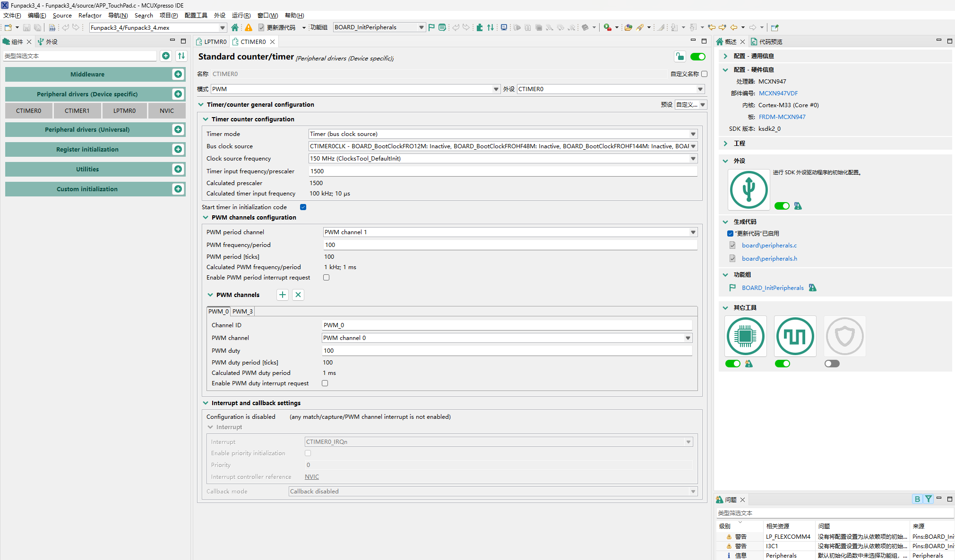Click the binary 010 file toolbar icon
The height and width of the screenshot is (560, 955).
52,27
